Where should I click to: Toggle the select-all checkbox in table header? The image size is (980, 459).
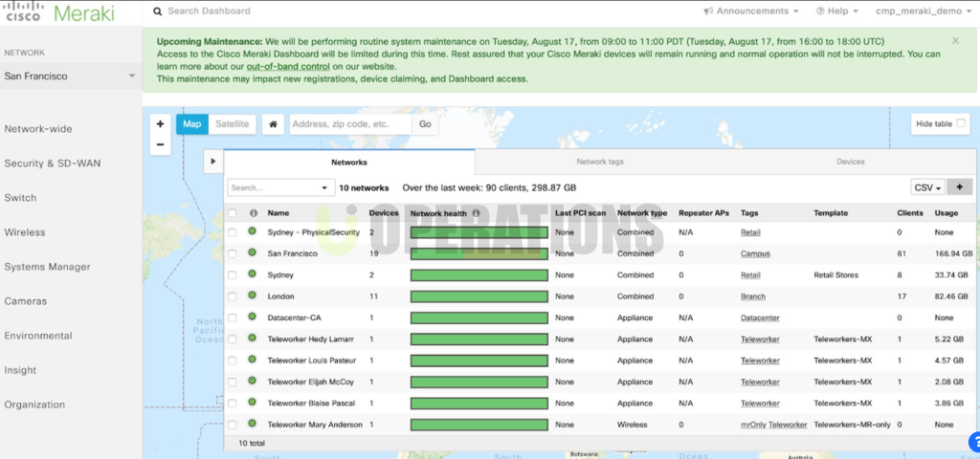(233, 213)
